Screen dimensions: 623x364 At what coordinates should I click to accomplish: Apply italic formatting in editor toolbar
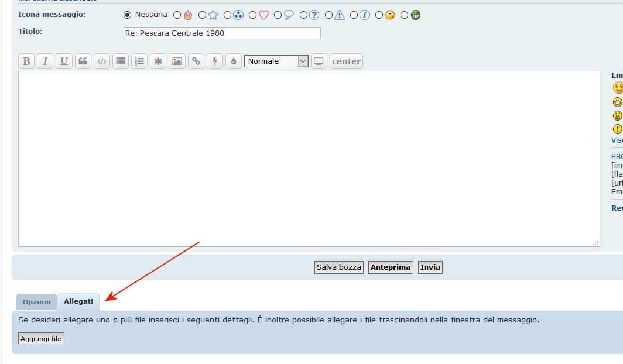click(x=45, y=61)
